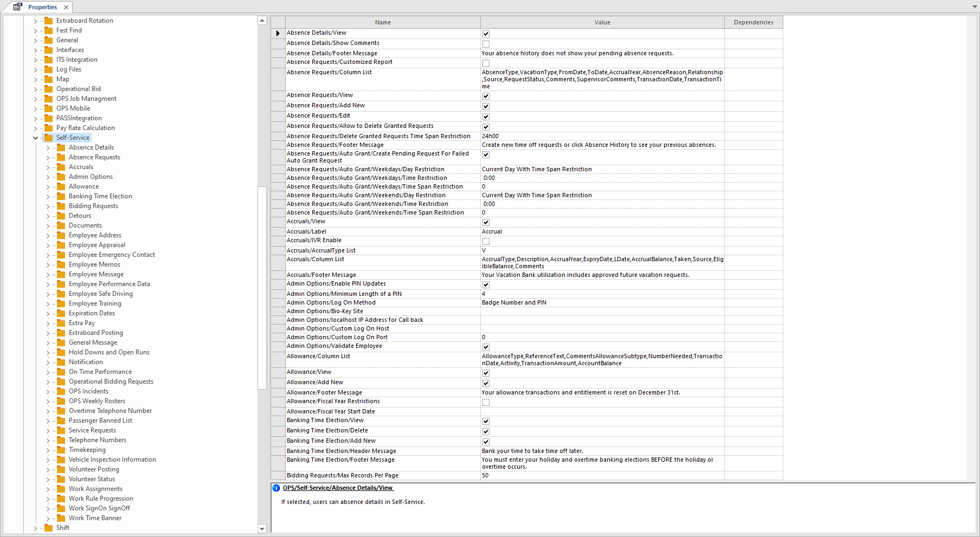
Task: Edit the Admin Options/Minimum Length of a PIN value
Action: [602, 294]
